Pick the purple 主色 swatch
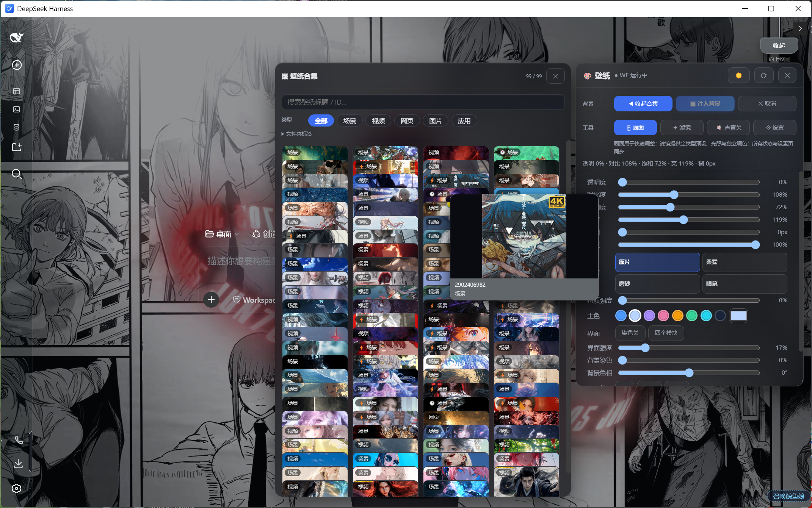Image resolution: width=812 pixels, height=508 pixels. click(649, 316)
